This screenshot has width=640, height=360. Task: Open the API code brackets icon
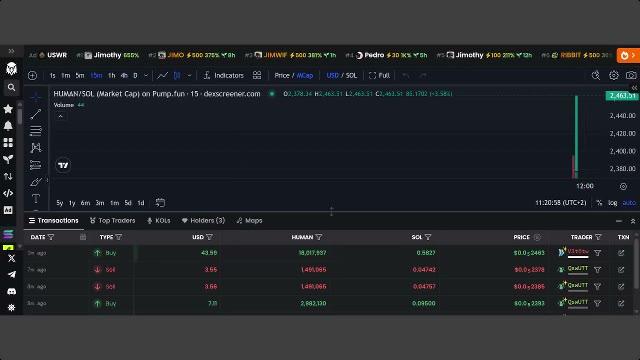pyautogui.click(x=8, y=193)
